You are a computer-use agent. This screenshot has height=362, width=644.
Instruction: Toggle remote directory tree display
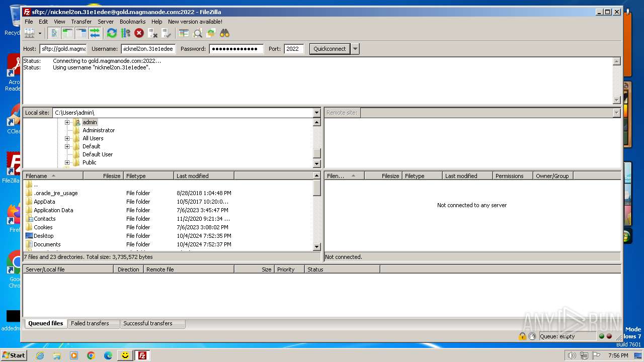pos(82,33)
